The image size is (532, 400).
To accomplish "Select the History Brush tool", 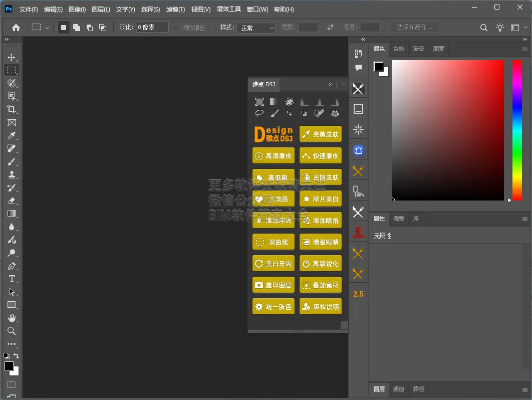I will (x=12, y=188).
